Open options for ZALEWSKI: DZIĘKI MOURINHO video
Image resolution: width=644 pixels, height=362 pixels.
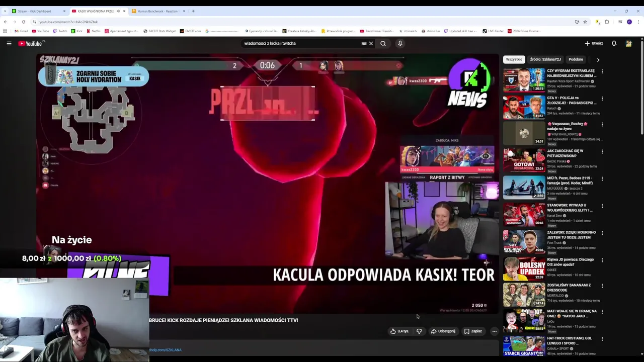602,233
